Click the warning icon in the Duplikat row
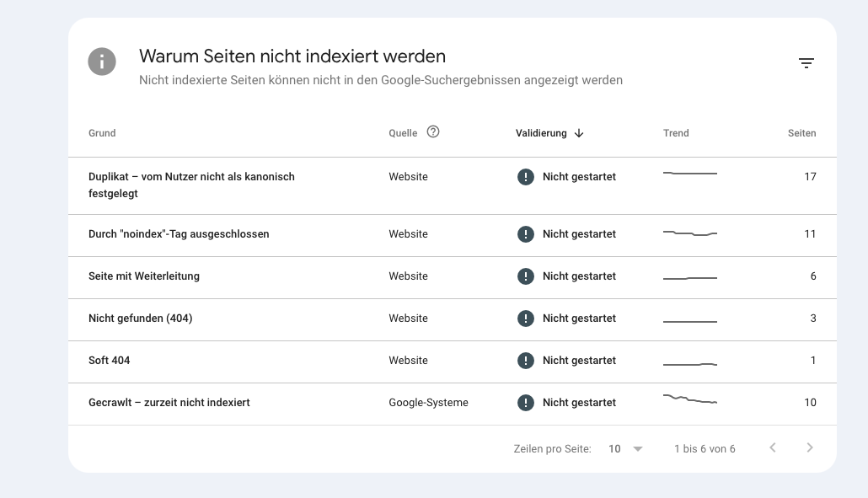This screenshot has height=498, width=868. click(x=525, y=177)
